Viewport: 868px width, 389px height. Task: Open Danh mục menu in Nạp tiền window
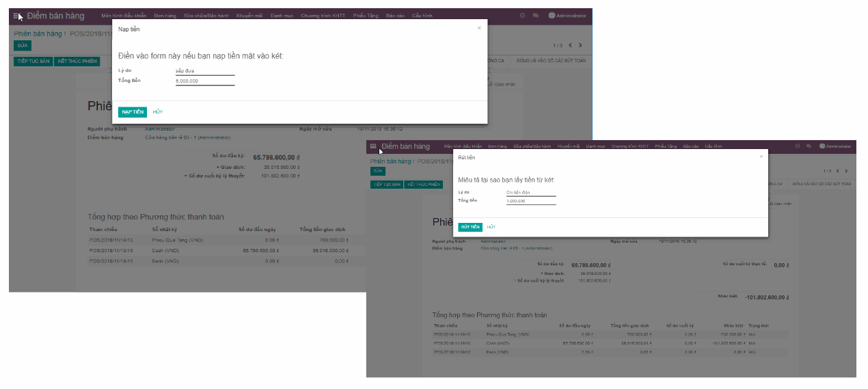point(282,15)
